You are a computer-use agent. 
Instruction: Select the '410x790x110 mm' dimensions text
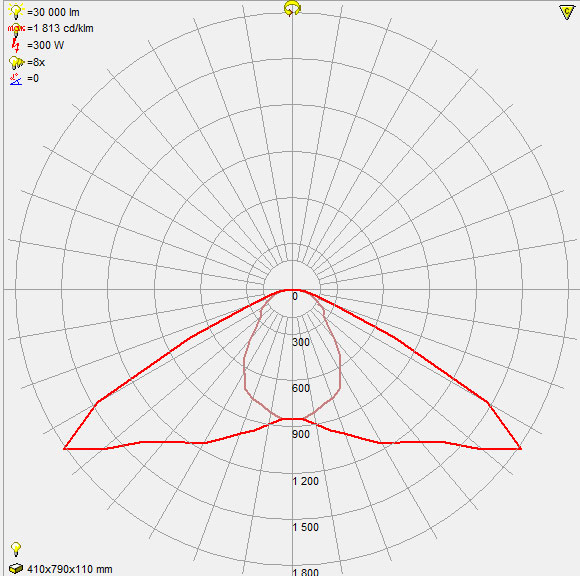pyautogui.click(x=70, y=569)
